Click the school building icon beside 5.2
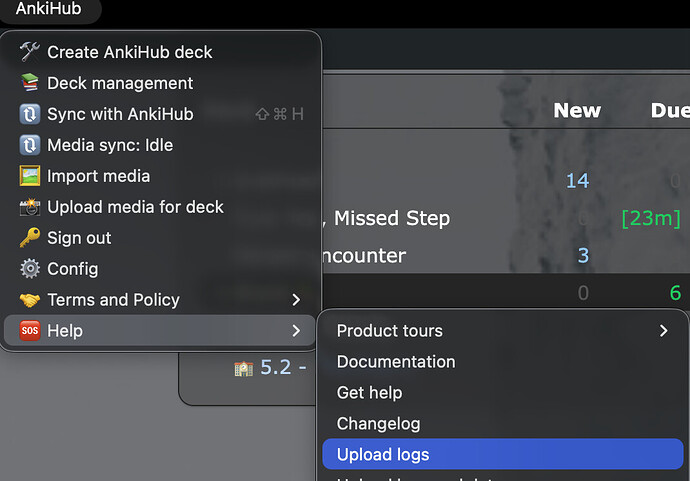 pos(243,368)
